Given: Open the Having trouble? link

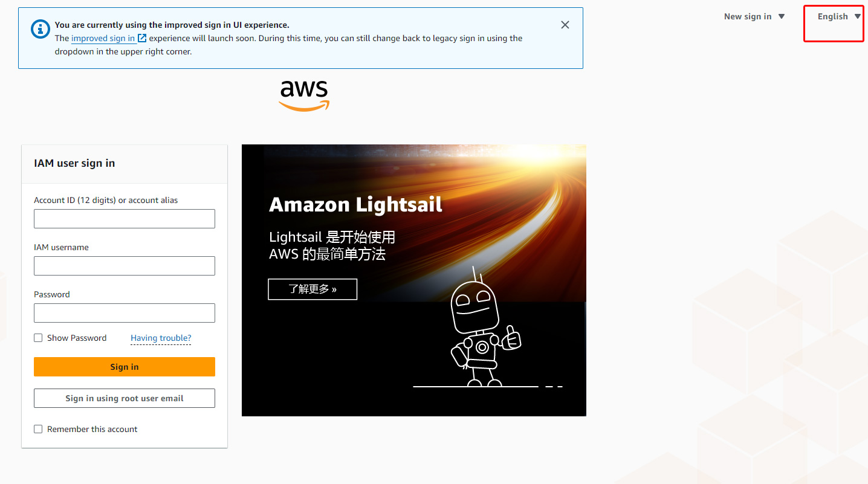Looking at the screenshot, I should [x=161, y=338].
